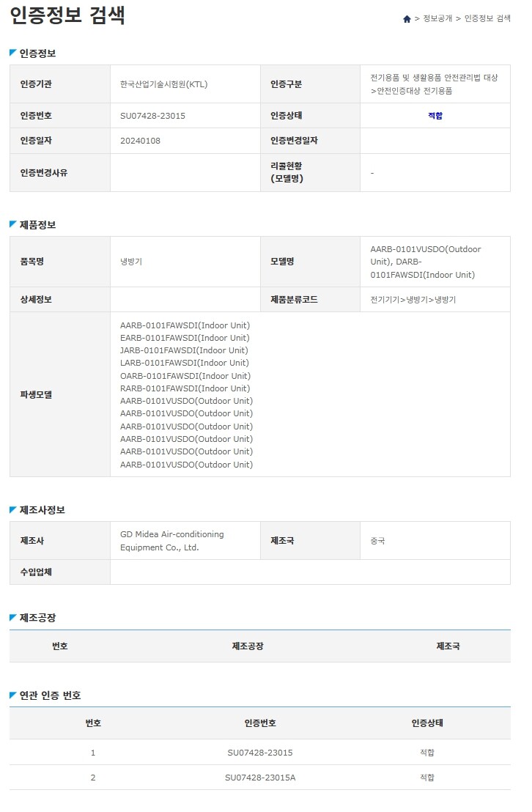The image size is (532, 812).
Task: Select the 인증번호 column header in related table
Action: click(x=260, y=723)
